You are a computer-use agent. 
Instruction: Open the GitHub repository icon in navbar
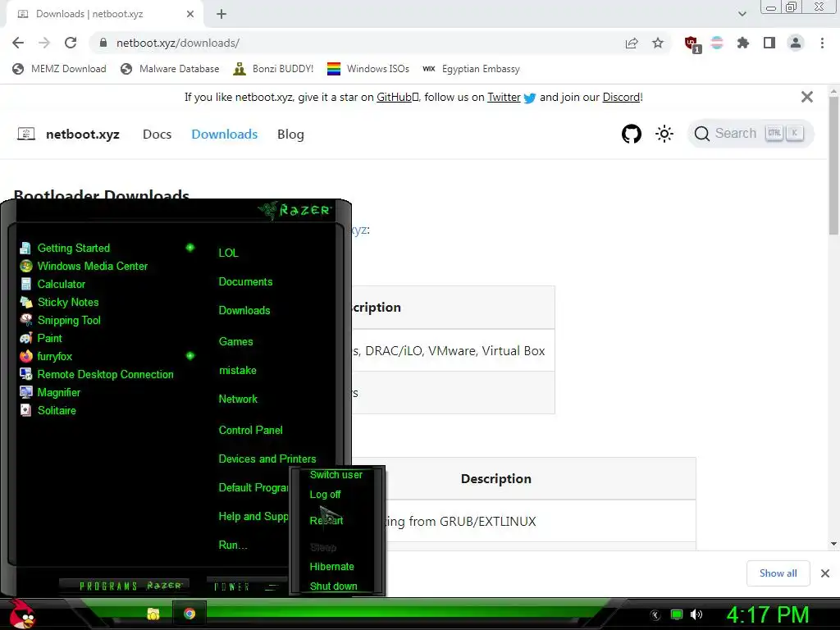point(632,134)
